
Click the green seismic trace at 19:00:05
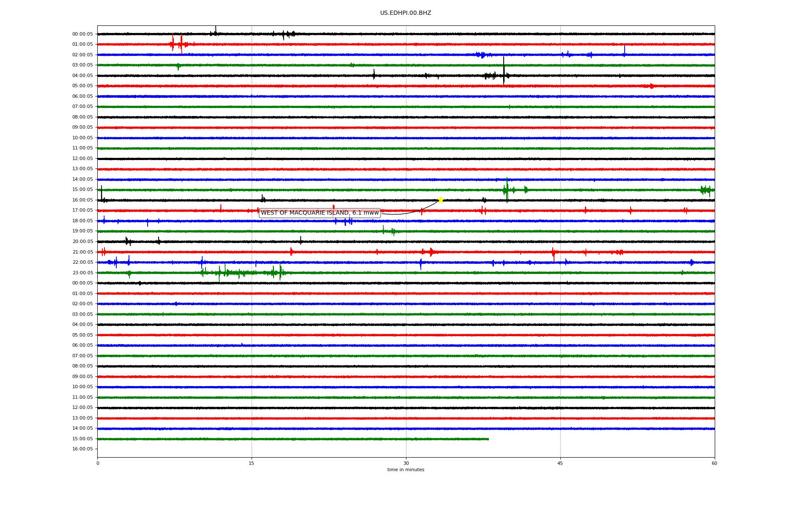tap(406, 231)
